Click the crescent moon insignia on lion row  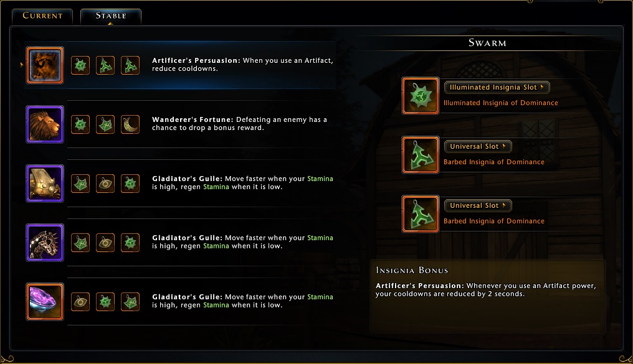[130, 124]
